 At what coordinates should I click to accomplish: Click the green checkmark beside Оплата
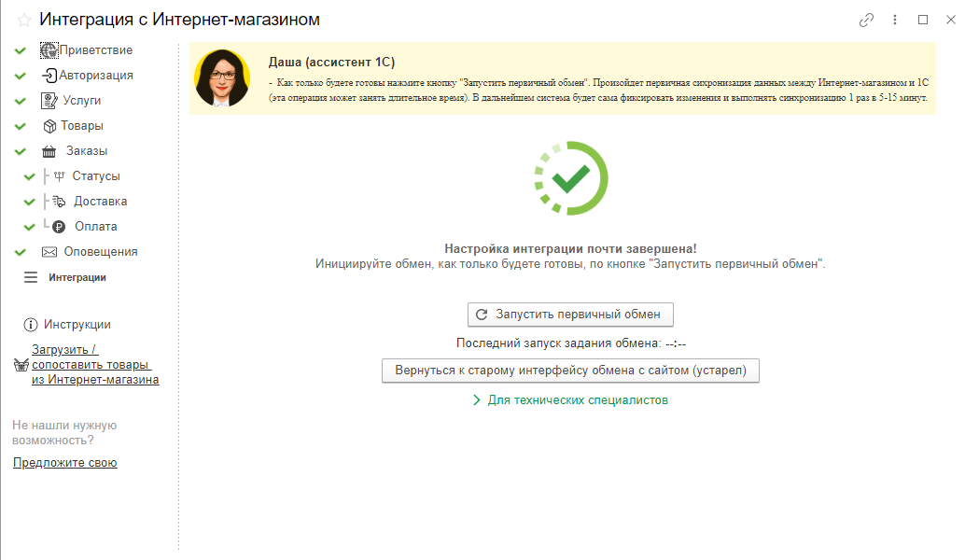[x=29, y=227]
